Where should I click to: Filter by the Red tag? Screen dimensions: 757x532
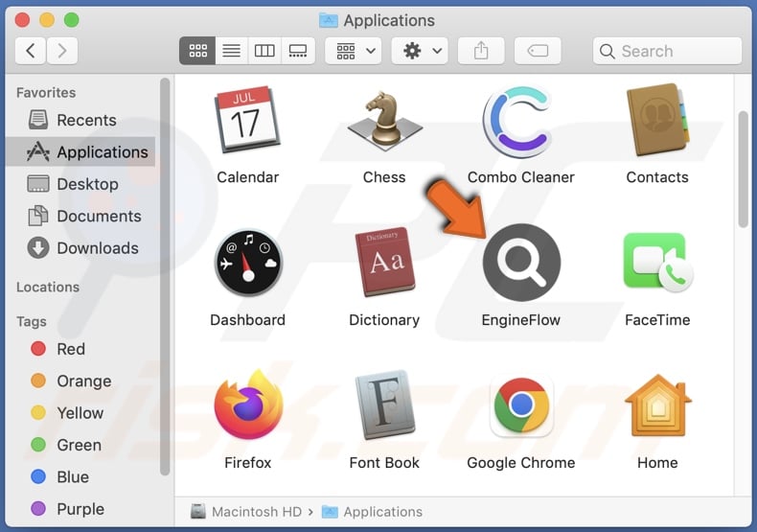(80, 349)
